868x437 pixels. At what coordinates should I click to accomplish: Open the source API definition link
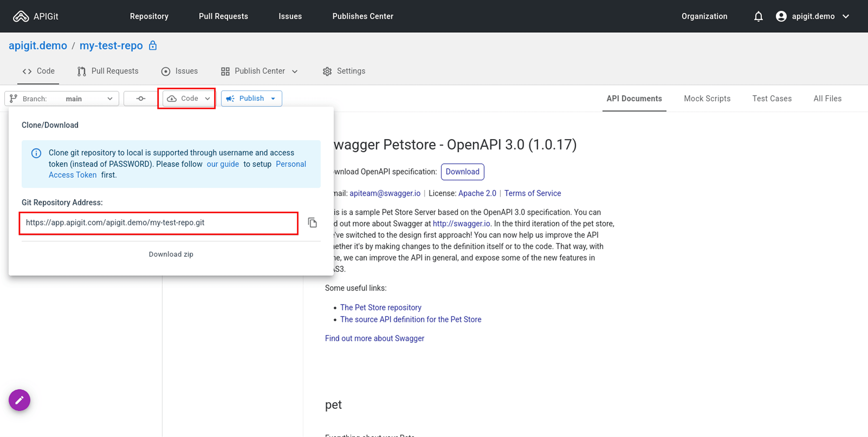pyautogui.click(x=411, y=319)
